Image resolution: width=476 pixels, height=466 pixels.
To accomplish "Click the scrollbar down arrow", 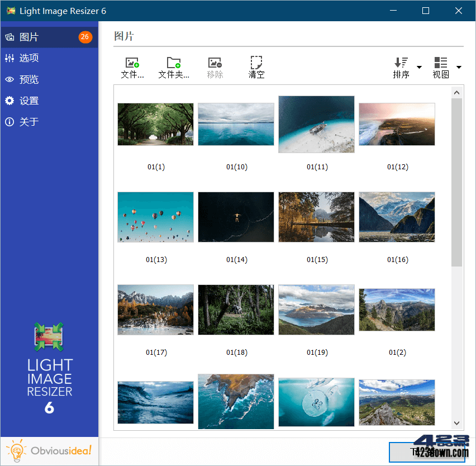I will 456,423.
